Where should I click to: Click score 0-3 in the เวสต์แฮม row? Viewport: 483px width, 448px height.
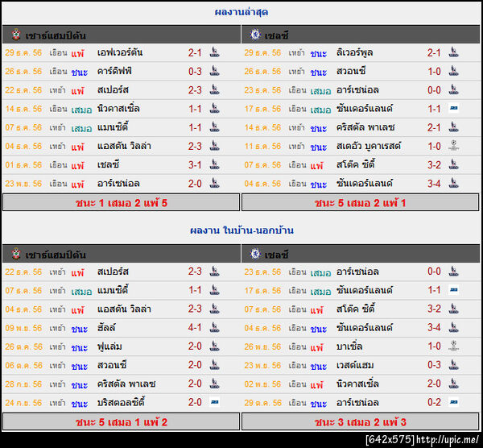coord(434,365)
